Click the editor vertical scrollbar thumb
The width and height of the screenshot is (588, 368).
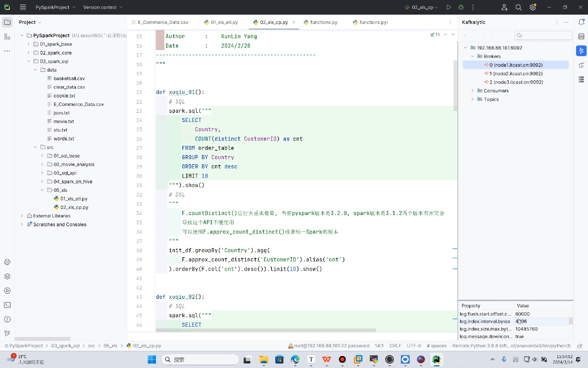(x=455, y=86)
